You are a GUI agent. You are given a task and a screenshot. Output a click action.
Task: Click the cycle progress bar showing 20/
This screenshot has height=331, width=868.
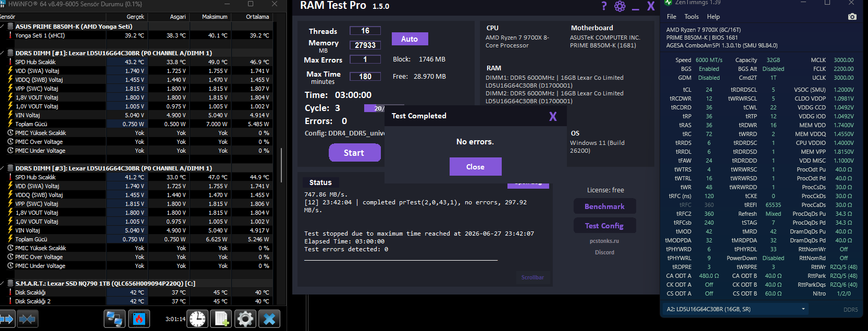(375, 108)
